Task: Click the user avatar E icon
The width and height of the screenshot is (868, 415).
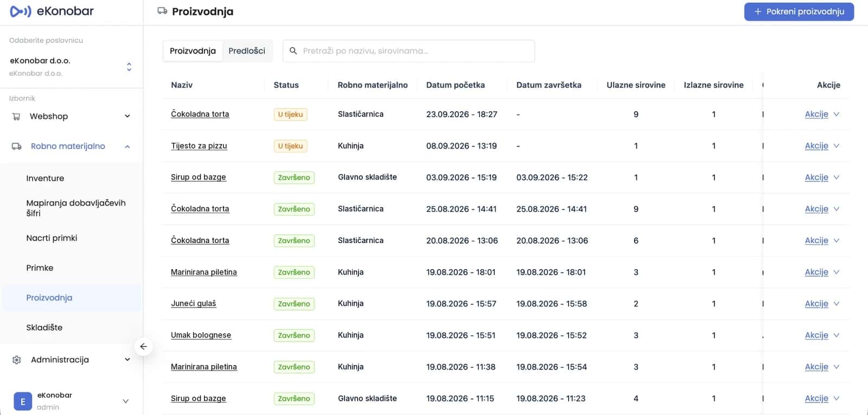Action: pos(23,401)
